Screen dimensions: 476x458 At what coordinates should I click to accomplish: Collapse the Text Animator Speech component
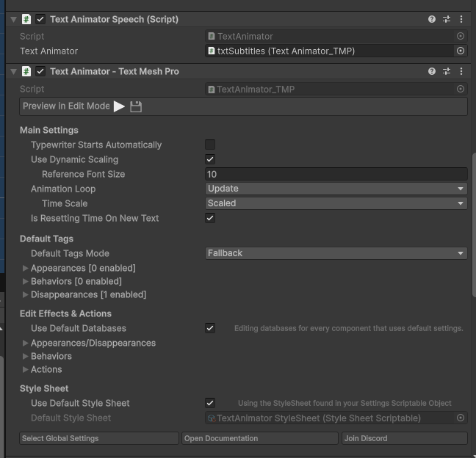click(13, 20)
